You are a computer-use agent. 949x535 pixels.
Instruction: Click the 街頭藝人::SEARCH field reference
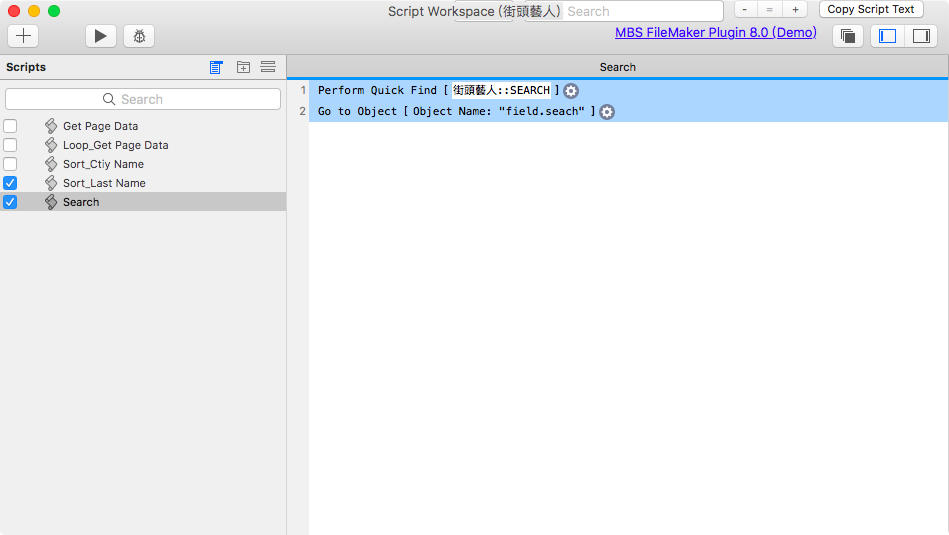point(501,90)
